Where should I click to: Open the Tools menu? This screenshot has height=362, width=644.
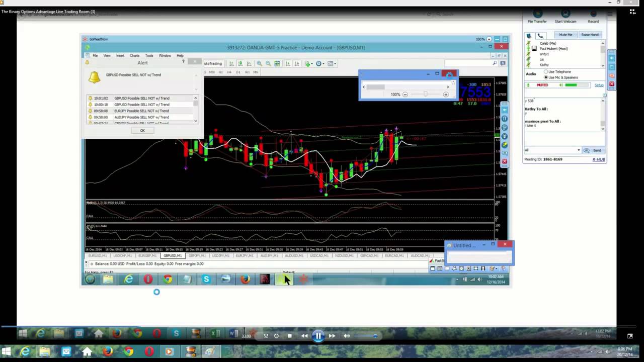click(x=149, y=55)
